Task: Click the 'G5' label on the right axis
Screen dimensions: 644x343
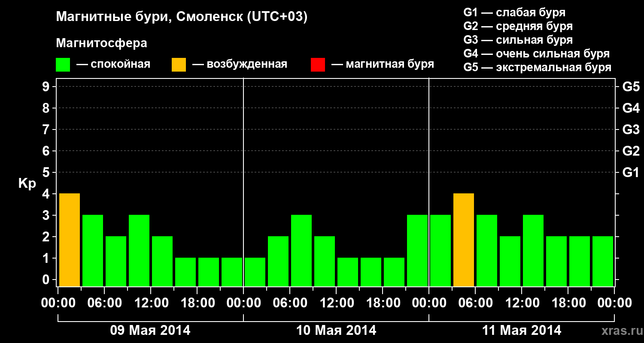Action: [631, 87]
